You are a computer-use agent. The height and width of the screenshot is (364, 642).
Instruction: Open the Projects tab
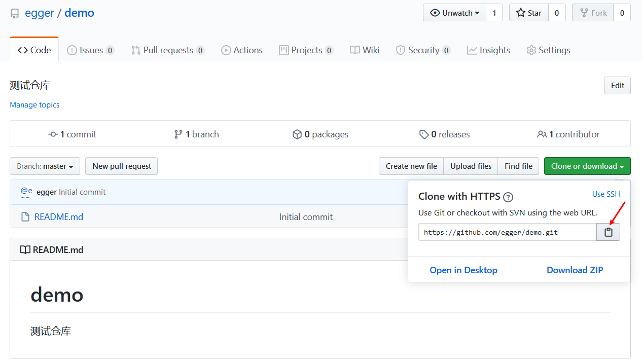tap(306, 50)
